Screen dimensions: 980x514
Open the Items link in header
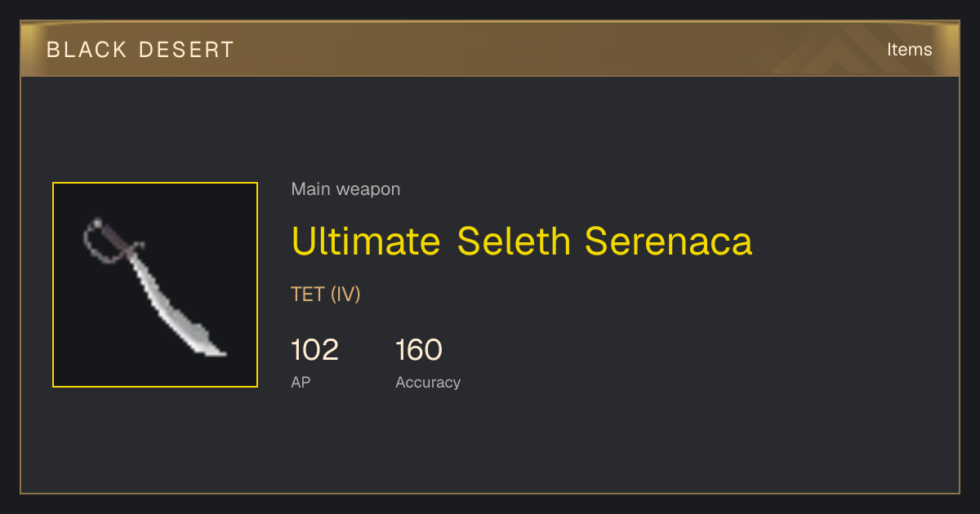click(909, 50)
